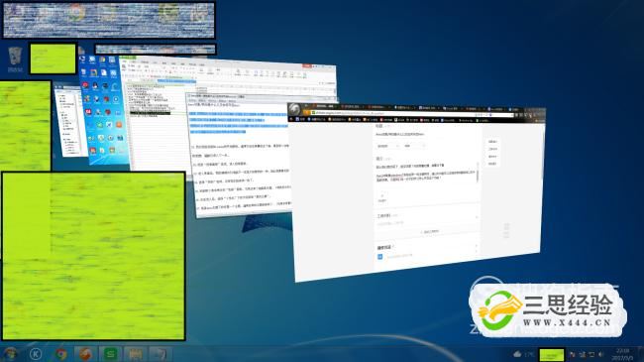The image size is (644, 362).
Task: Click the taskbar clock and date
Action: [x=623, y=354]
